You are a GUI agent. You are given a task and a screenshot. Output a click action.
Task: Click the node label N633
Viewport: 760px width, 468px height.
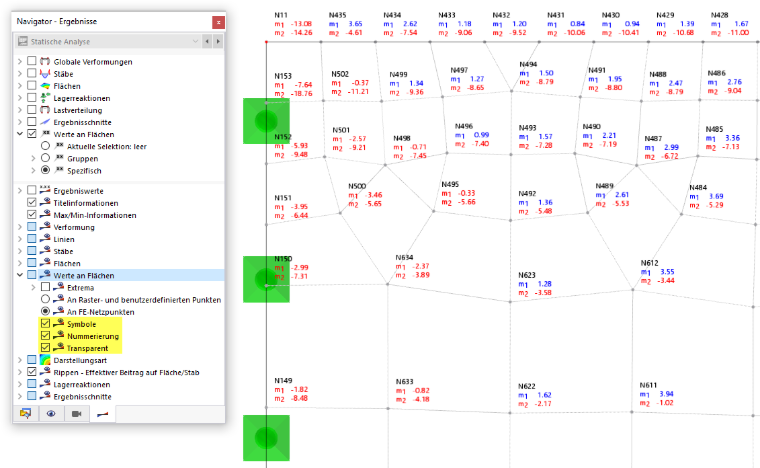click(x=404, y=382)
